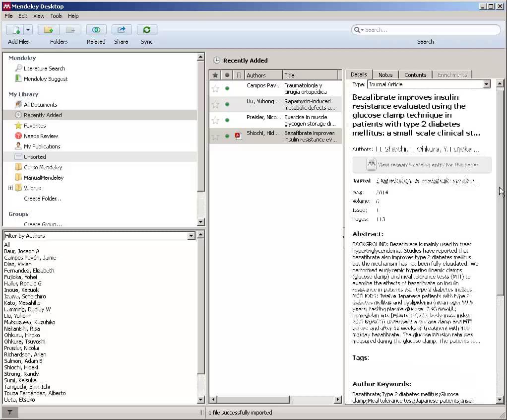Open the Edit menu

click(23, 16)
